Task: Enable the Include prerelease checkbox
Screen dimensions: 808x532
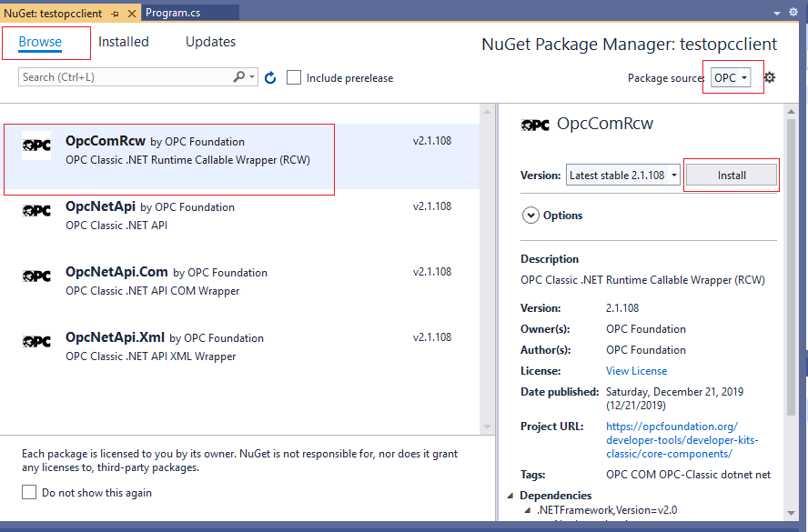Action: click(294, 77)
